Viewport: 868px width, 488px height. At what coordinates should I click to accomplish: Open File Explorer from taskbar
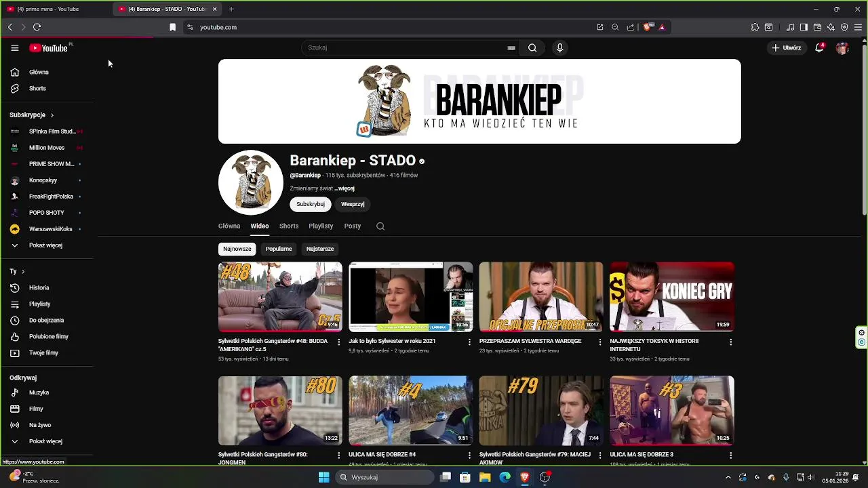click(485, 477)
